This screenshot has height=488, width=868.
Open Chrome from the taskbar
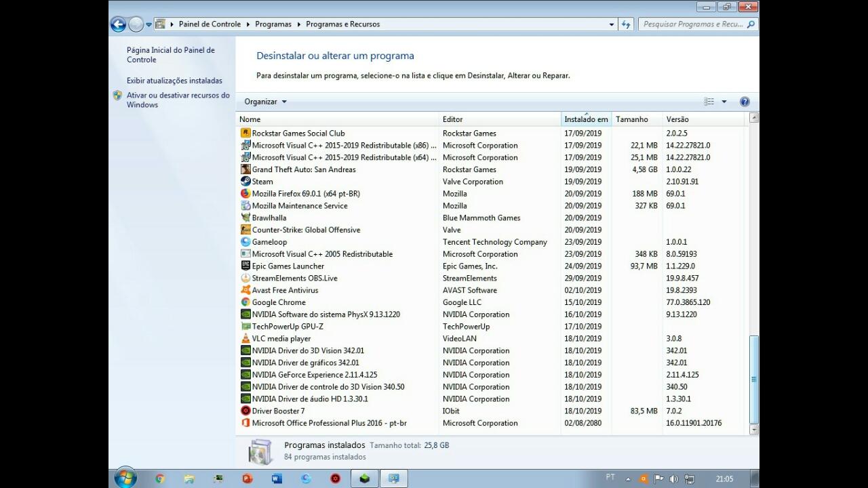click(x=160, y=479)
